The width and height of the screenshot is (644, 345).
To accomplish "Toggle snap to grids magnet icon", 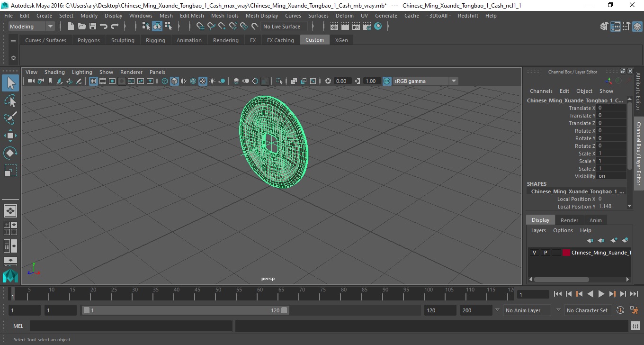I will (x=201, y=27).
